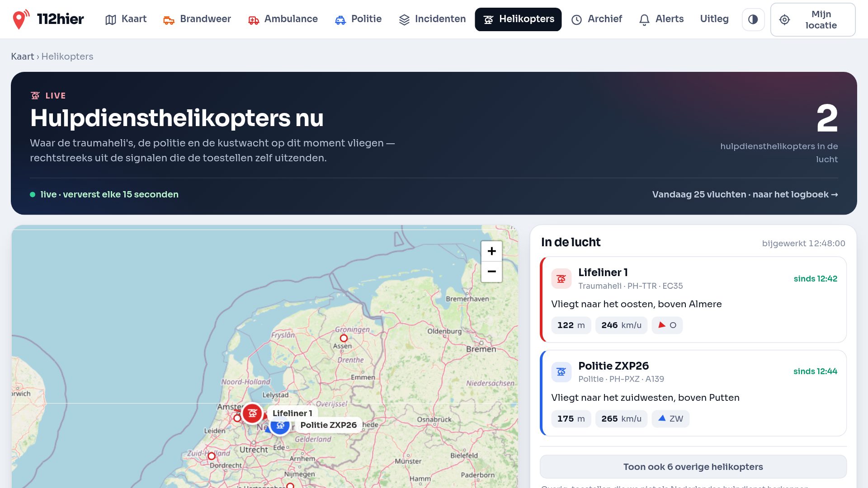The width and height of the screenshot is (868, 488).
Task: Click the green live status dot
Action: 33,195
